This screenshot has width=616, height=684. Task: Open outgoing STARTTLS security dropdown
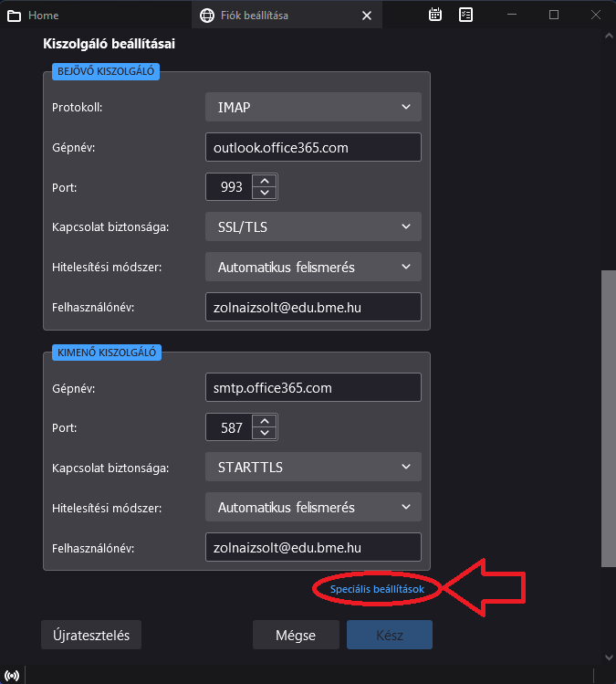coord(313,467)
